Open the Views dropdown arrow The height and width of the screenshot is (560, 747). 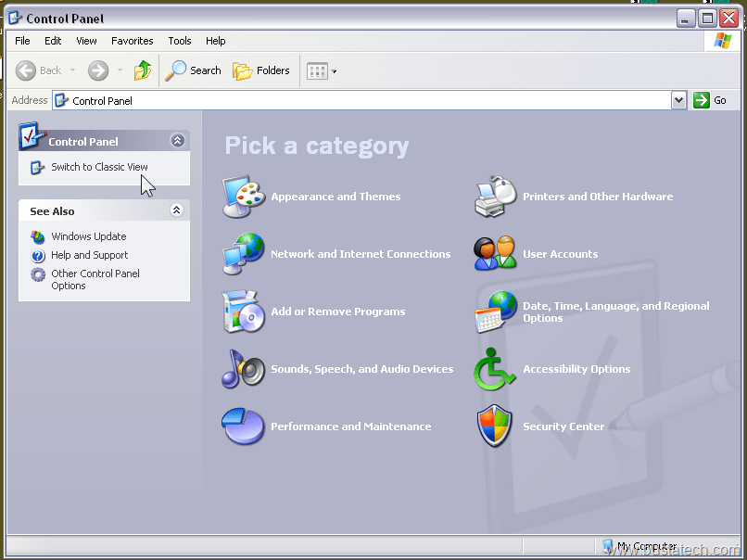click(334, 71)
